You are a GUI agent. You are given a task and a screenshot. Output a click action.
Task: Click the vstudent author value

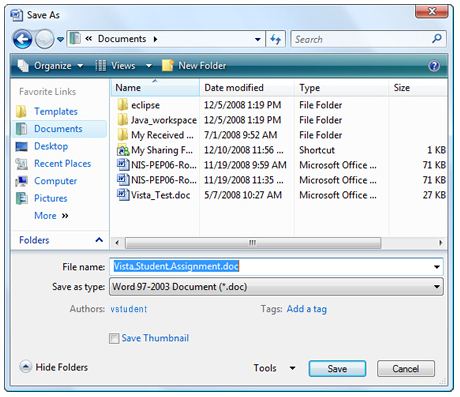pos(129,309)
